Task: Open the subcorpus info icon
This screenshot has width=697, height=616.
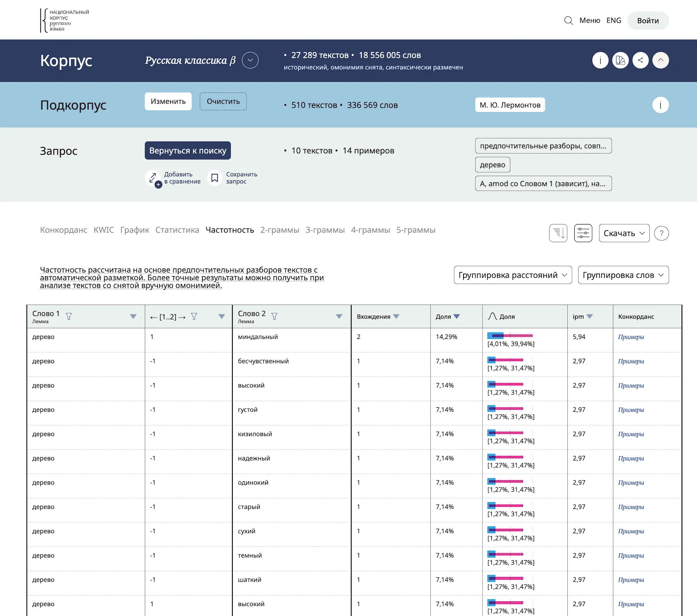Action: (661, 105)
